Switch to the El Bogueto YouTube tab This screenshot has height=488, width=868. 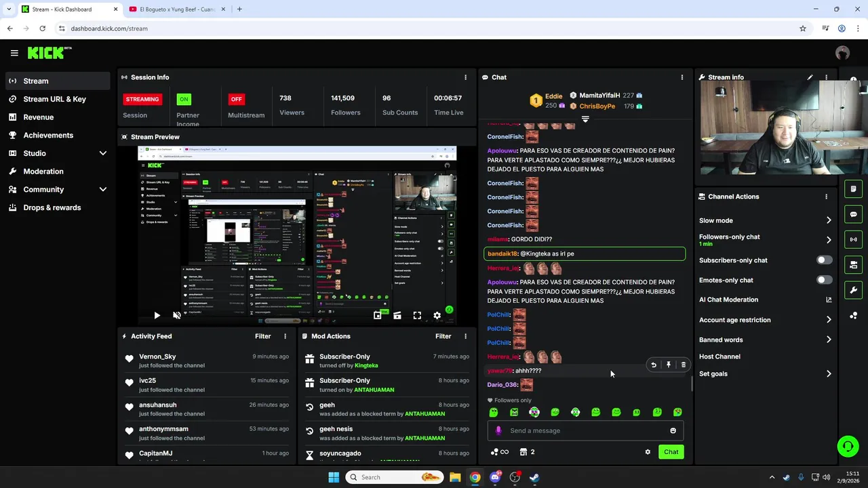click(176, 9)
